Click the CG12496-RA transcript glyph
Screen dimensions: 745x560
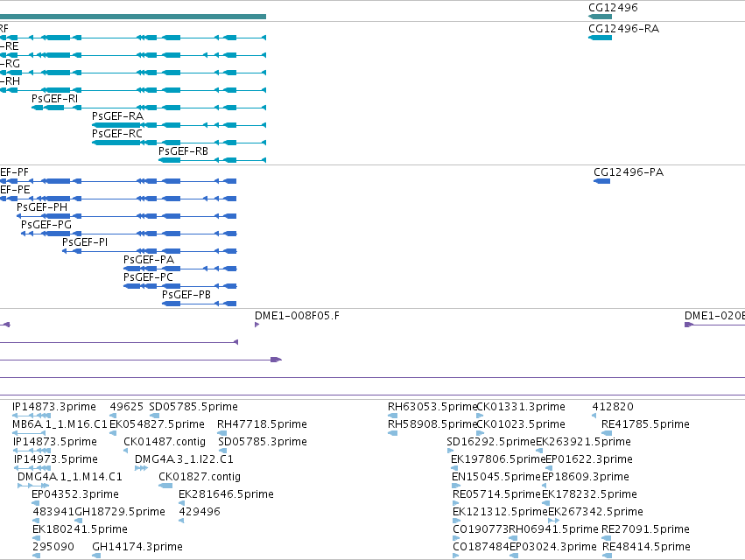(600, 38)
